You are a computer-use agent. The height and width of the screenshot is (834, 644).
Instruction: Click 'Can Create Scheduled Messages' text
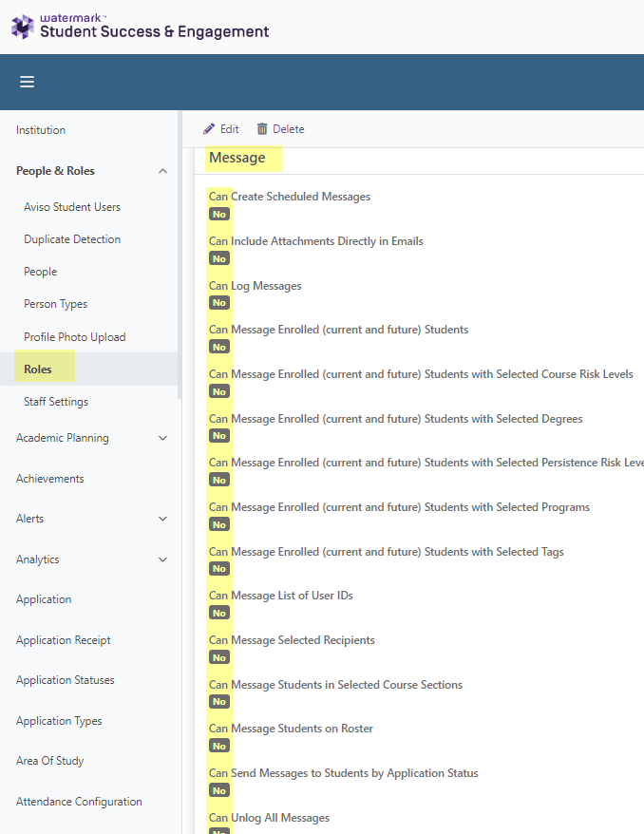[x=290, y=197]
